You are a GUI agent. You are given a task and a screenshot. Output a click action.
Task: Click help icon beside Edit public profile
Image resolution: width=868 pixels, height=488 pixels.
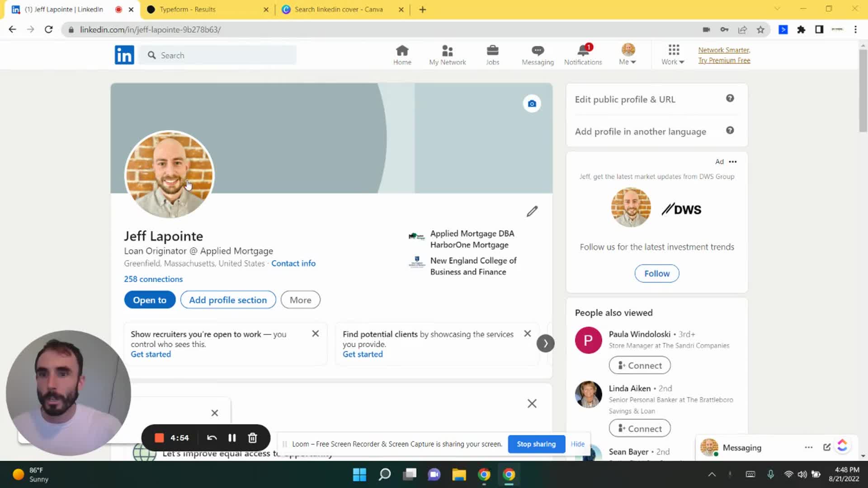pyautogui.click(x=730, y=99)
